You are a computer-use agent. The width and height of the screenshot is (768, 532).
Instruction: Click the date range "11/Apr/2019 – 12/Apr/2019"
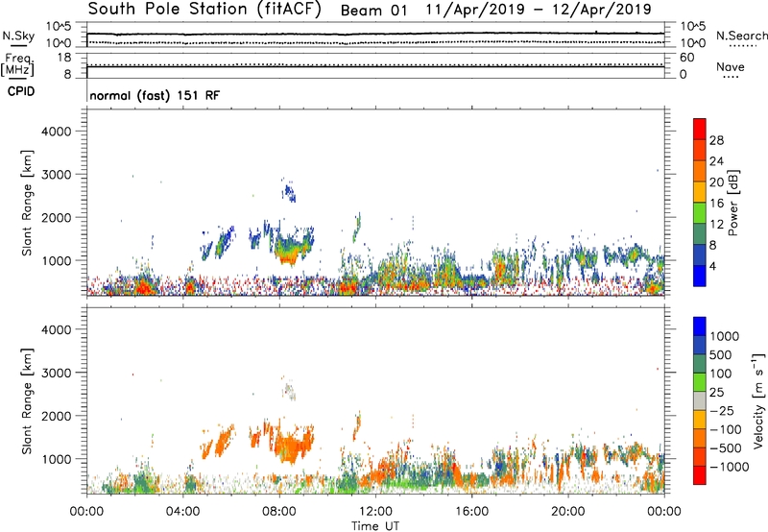[539, 10]
